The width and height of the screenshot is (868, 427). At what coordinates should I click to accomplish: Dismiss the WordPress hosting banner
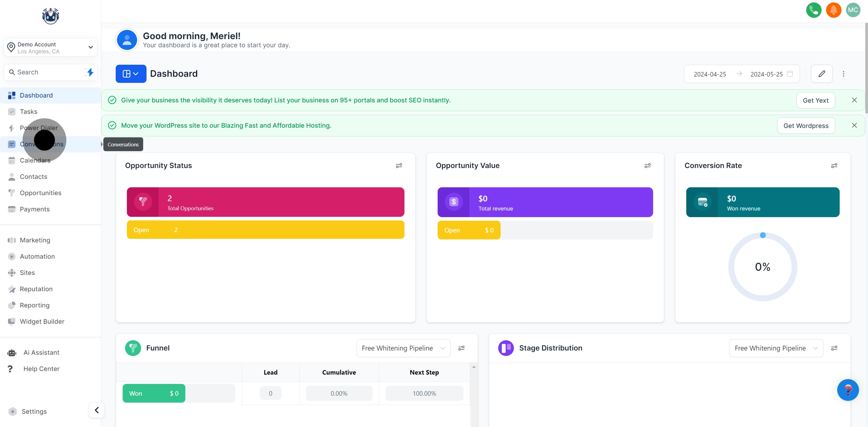point(854,125)
